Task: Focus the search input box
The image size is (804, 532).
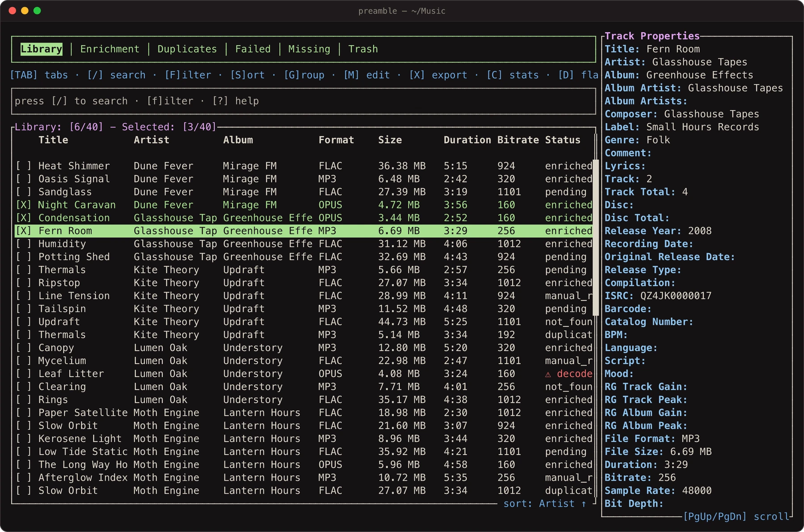Action: pyautogui.click(x=304, y=101)
